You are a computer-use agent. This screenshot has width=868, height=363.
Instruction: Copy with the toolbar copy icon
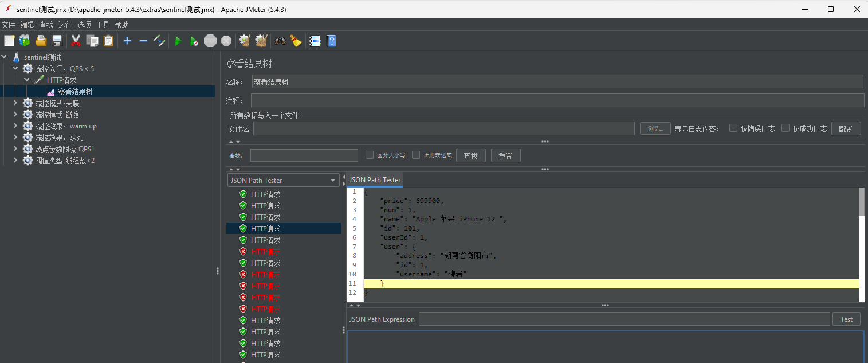[92, 41]
